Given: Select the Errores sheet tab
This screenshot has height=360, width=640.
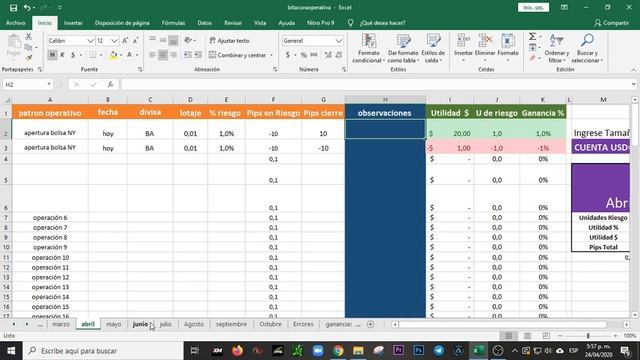Looking at the screenshot, I should 303,324.
